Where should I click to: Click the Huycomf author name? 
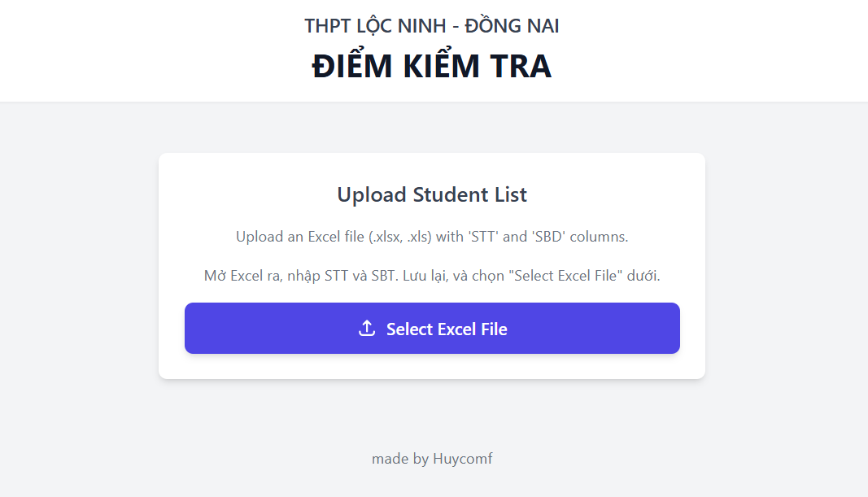(463, 459)
